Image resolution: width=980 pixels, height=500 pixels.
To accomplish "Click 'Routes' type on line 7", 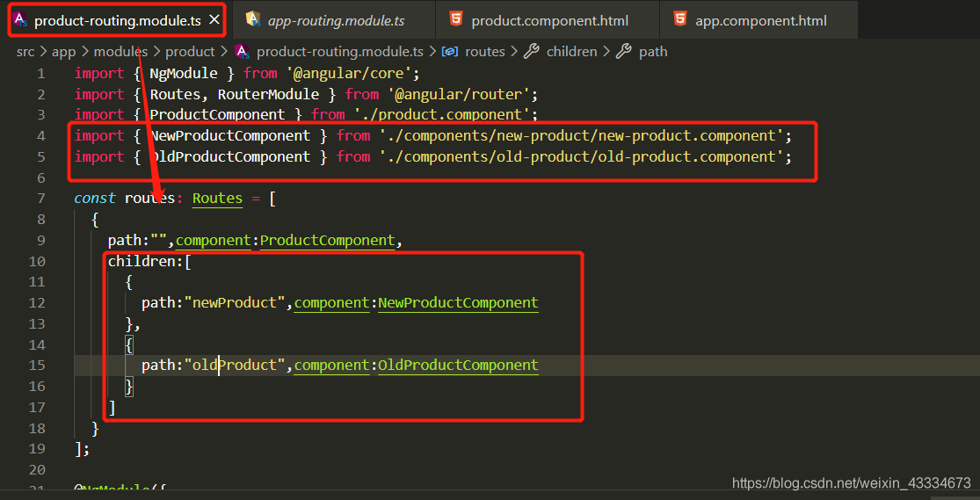I will 217,199.
